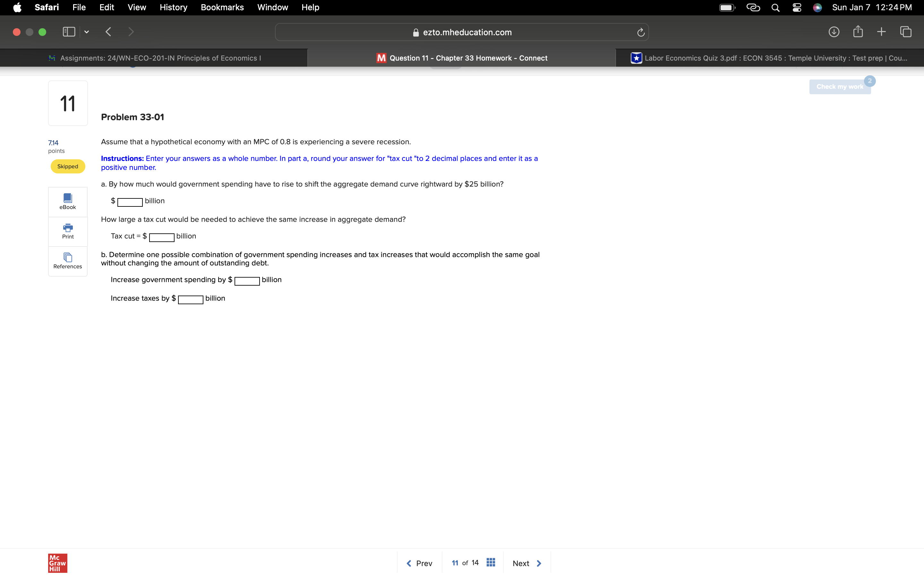This screenshot has width=924, height=577.
Task: Open the References panel
Action: click(x=68, y=261)
